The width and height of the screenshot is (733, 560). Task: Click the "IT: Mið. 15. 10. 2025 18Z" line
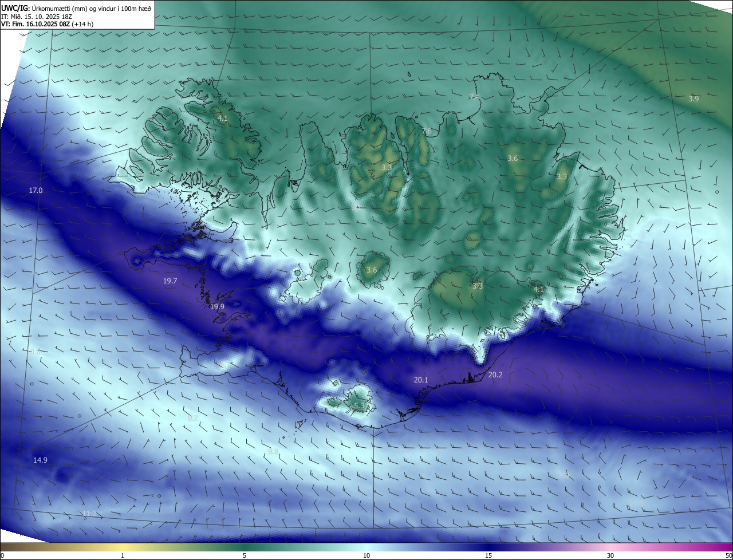point(37,16)
